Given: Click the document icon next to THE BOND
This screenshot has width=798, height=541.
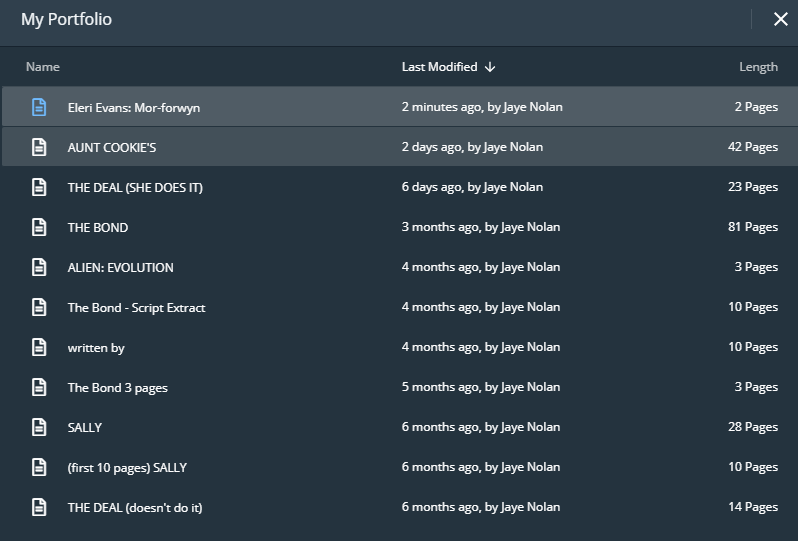Looking at the screenshot, I should [39, 227].
